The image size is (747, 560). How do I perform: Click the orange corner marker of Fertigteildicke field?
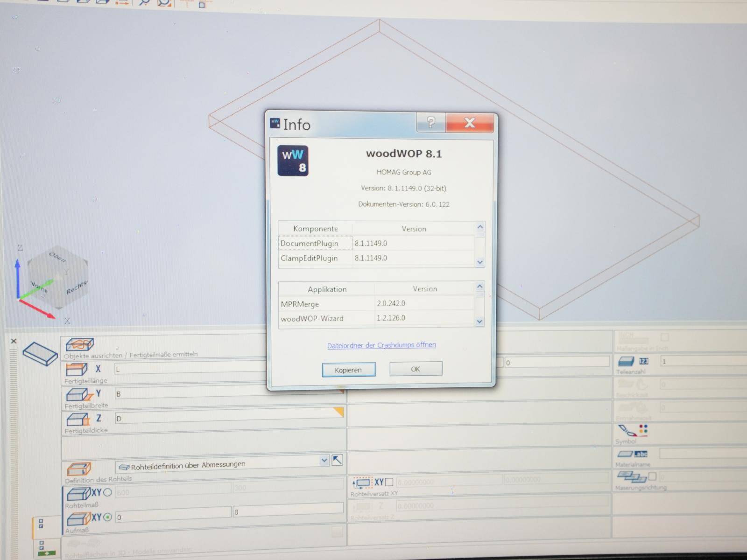338,411
